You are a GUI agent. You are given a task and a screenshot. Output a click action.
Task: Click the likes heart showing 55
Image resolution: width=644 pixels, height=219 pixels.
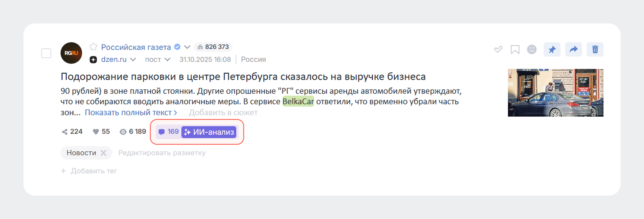click(96, 132)
